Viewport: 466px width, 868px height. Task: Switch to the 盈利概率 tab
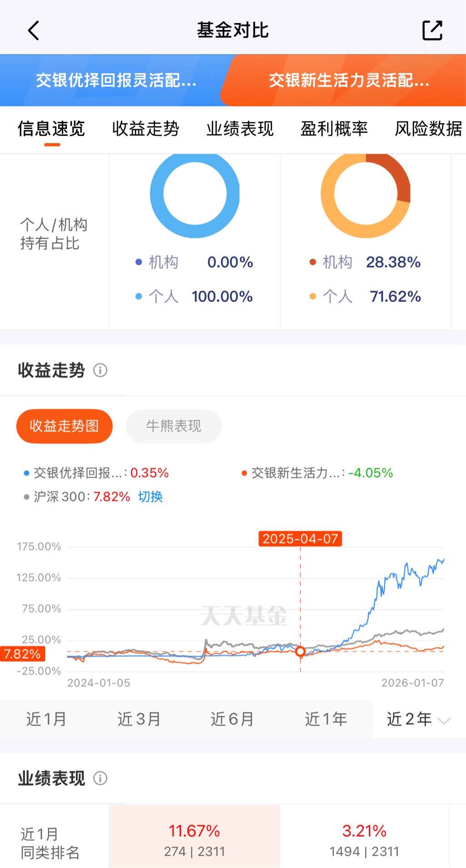tap(334, 129)
